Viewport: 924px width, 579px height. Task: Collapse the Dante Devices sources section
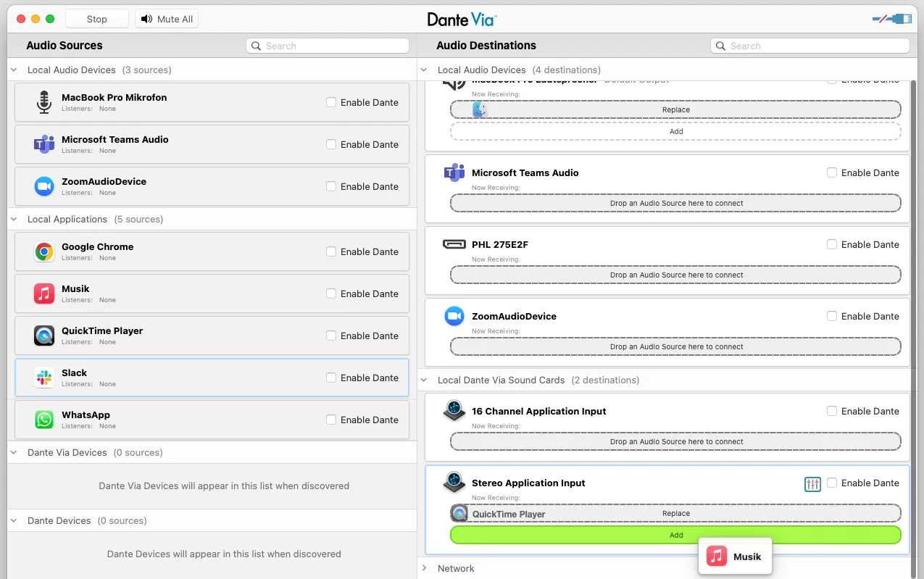14,521
